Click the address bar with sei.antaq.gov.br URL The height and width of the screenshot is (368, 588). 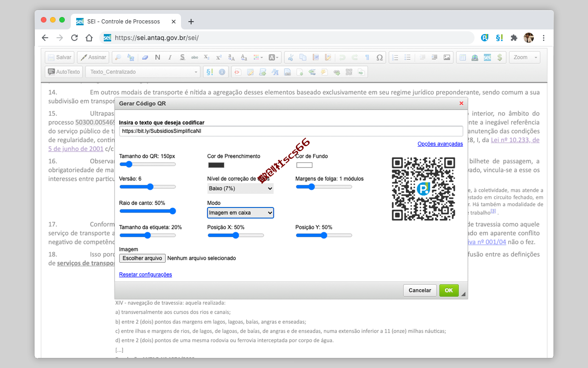pyautogui.click(x=287, y=38)
